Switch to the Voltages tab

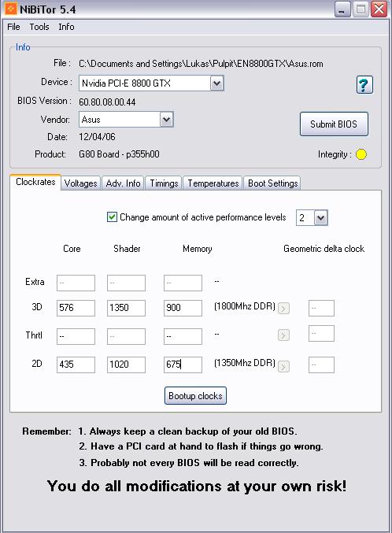[x=80, y=183]
